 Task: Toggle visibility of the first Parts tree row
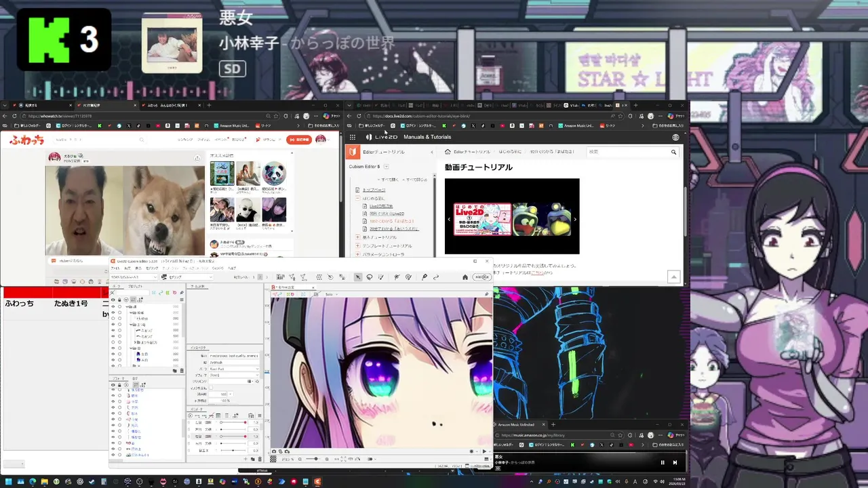pos(113,306)
